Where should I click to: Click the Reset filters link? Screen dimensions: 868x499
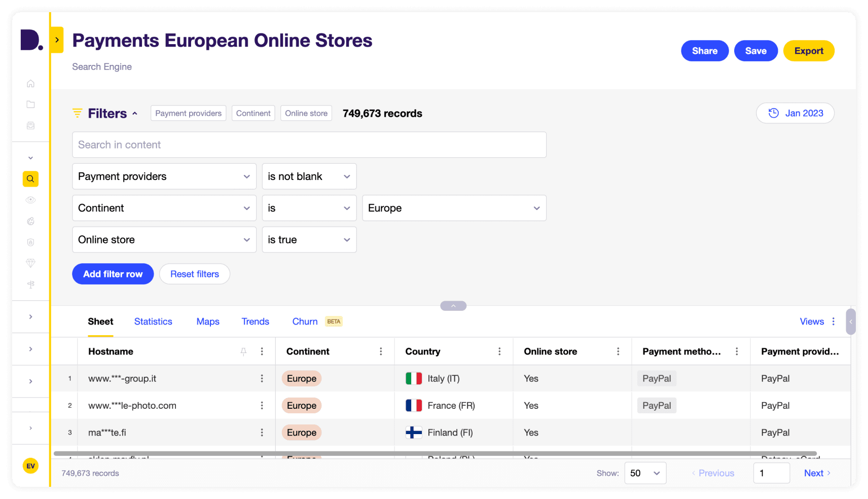coord(194,274)
